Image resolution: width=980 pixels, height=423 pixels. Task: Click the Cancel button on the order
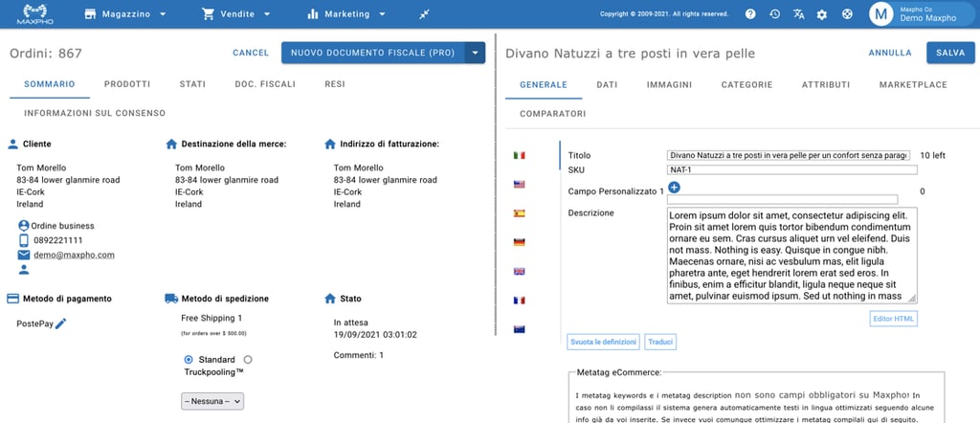tap(251, 53)
